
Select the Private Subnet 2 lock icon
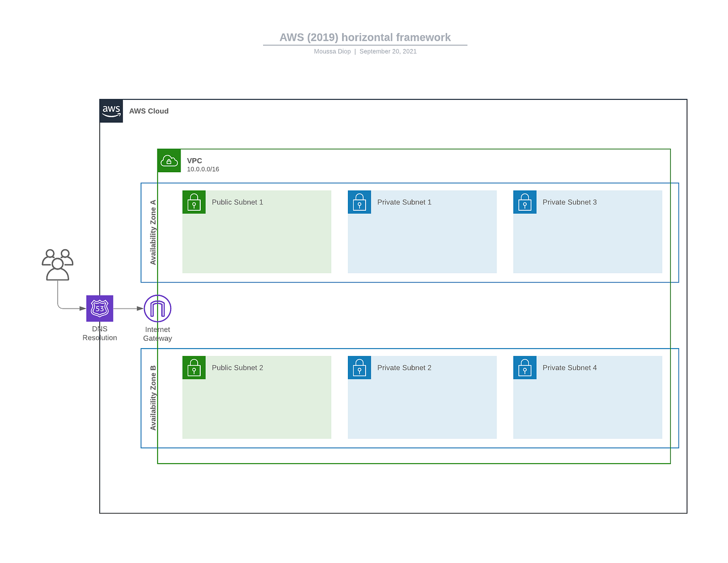359,367
